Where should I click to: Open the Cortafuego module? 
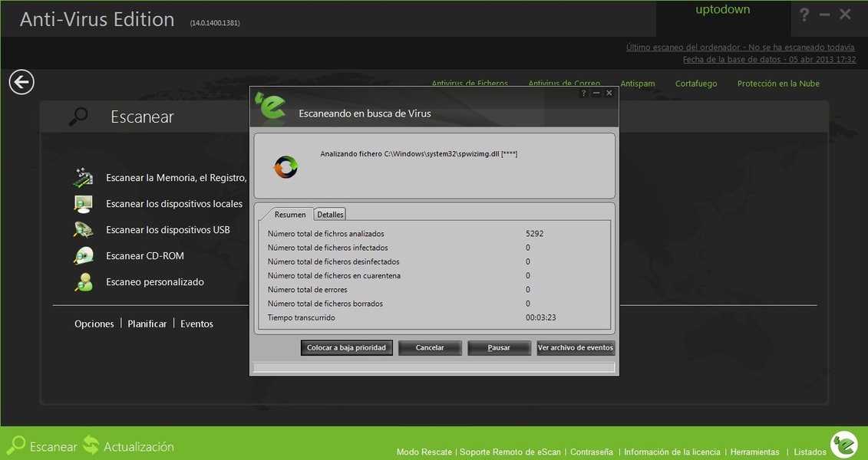pyautogui.click(x=696, y=84)
